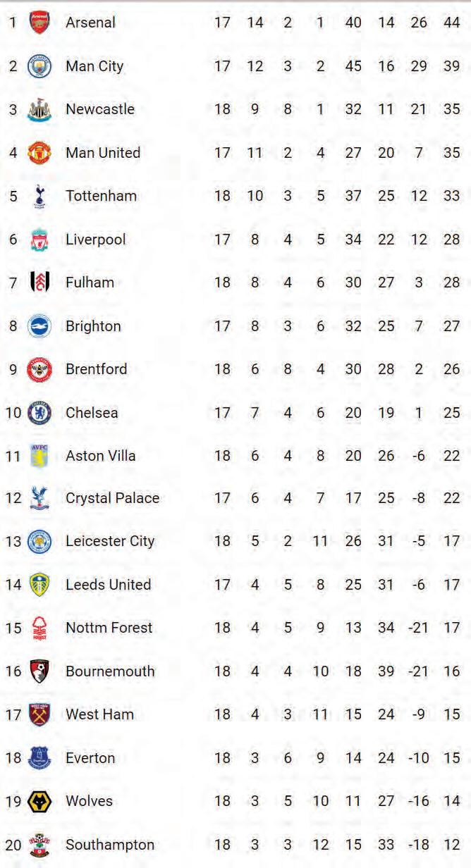Viewport: 471px width, 868px height.
Task: Select the Bournemouth team name
Action: (110, 671)
